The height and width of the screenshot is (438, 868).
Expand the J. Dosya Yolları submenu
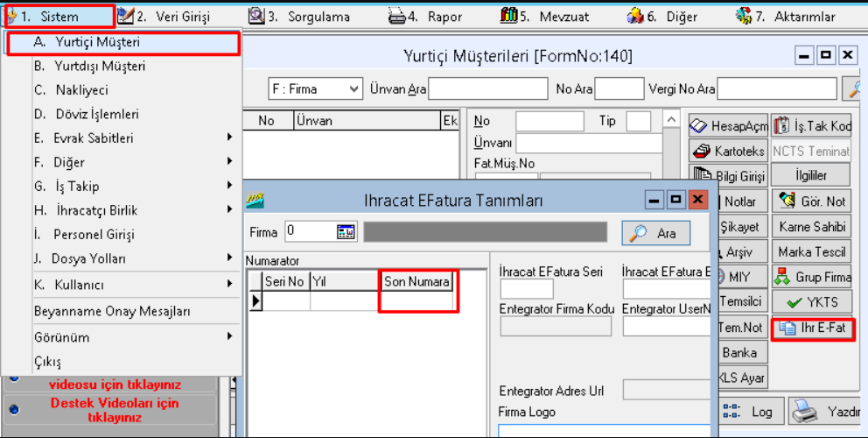122,258
